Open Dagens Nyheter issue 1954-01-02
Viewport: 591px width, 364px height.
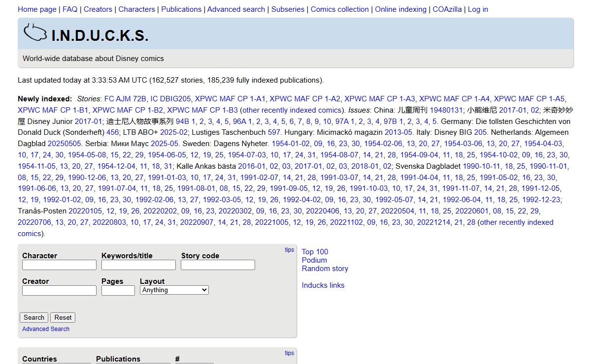(290, 144)
